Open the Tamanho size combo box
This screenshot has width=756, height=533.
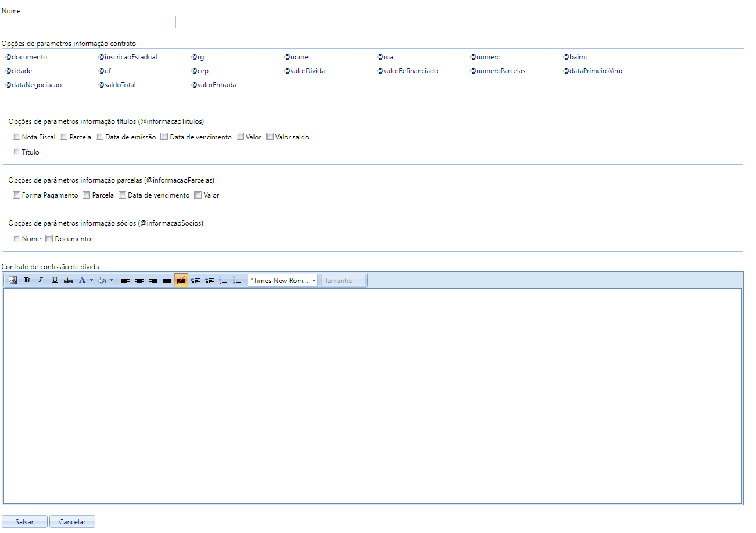pos(343,280)
